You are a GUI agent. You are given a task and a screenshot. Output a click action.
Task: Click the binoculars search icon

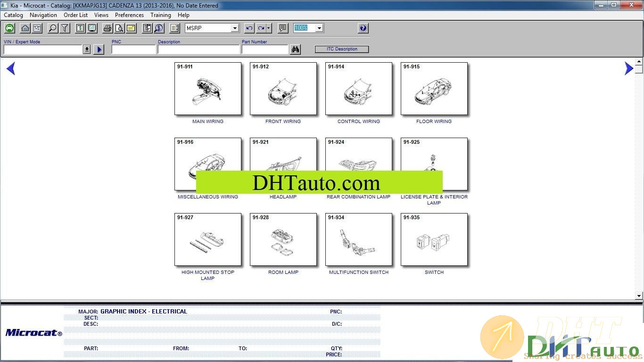[x=296, y=49]
